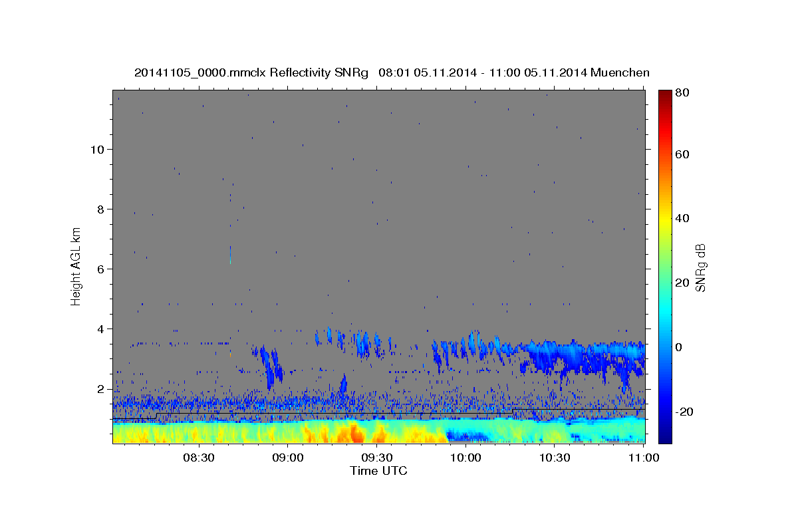The image size is (798, 532).
Task: Click the colorbar value 20
Action: point(683,283)
